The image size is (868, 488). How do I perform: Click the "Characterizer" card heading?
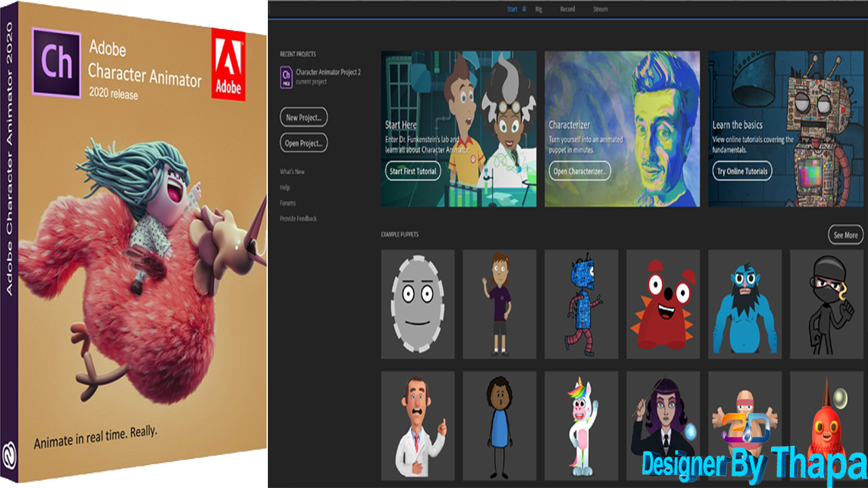(x=570, y=125)
